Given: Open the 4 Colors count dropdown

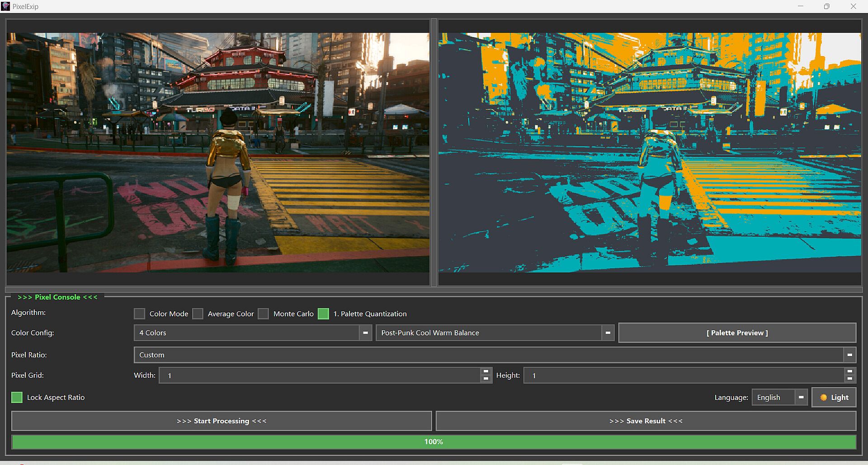Looking at the screenshot, I should pos(253,333).
